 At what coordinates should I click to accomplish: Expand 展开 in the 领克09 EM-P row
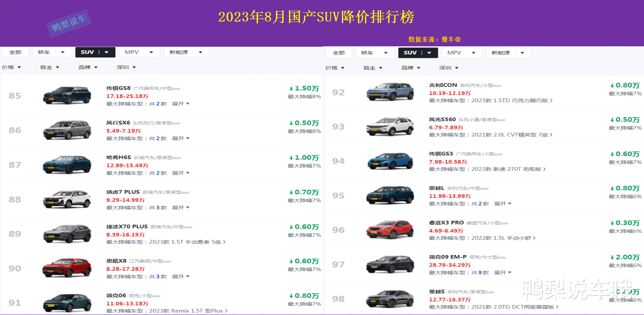click(x=503, y=273)
